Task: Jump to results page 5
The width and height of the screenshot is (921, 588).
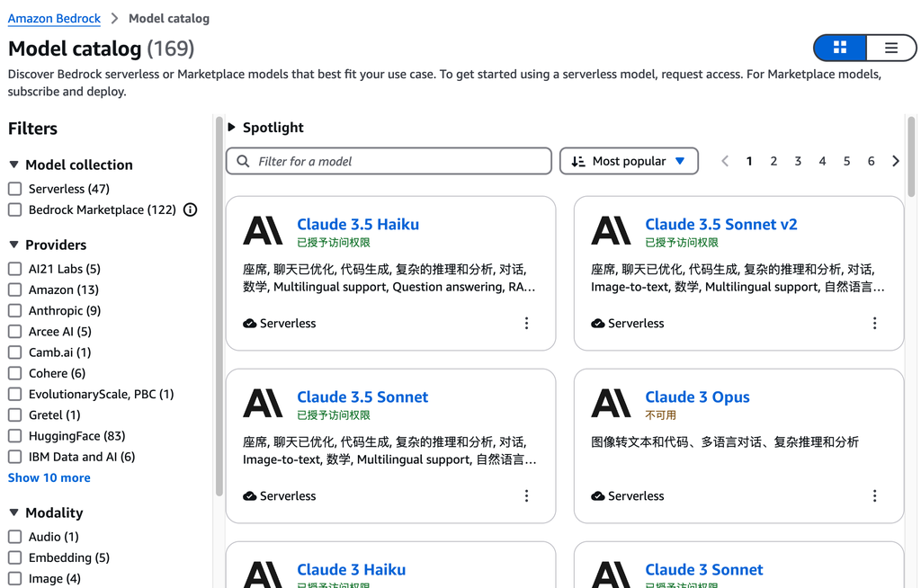Action: [x=846, y=161]
